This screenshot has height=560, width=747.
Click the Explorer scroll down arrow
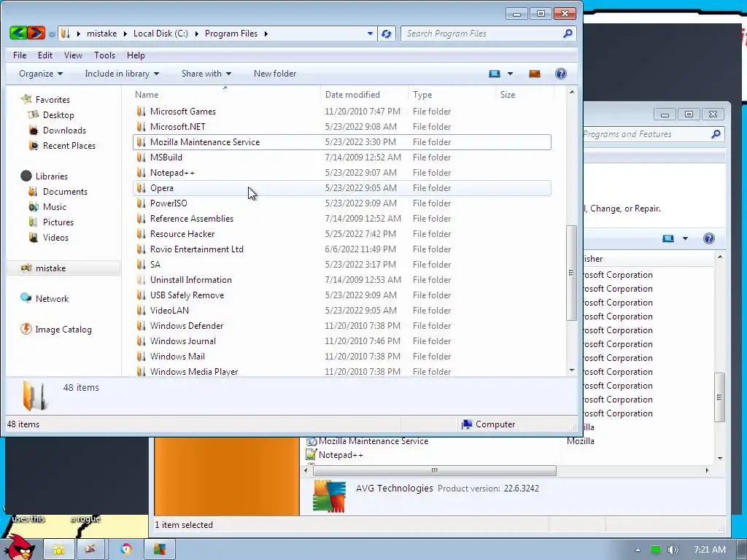click(572, 370)
